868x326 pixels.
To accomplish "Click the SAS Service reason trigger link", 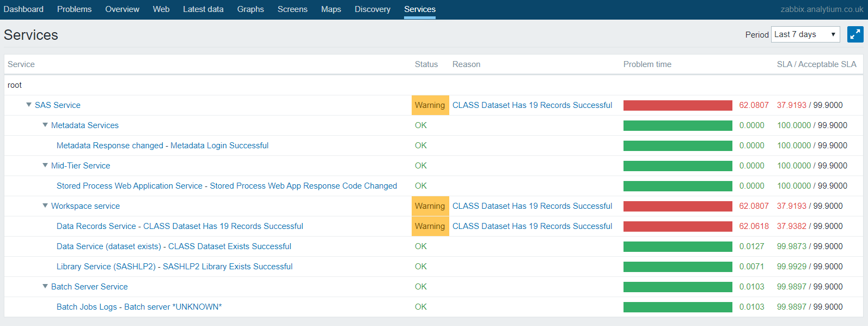I will click(x=532, y=105).
